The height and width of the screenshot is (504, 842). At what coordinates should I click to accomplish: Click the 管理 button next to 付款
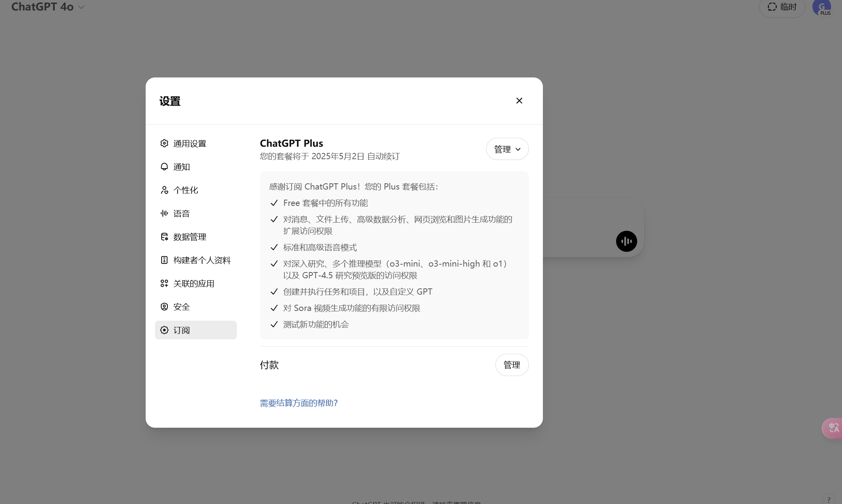(x=512, y=365)
